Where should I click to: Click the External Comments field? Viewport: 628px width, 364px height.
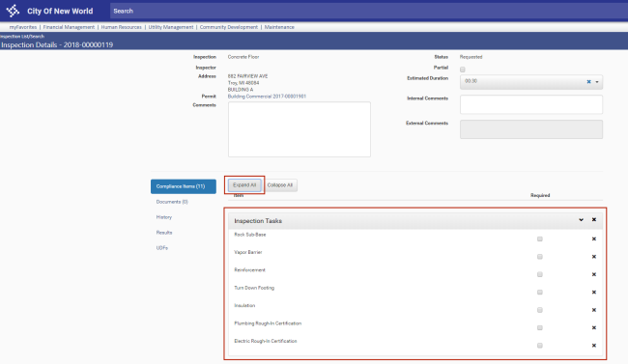pos(531,129)
